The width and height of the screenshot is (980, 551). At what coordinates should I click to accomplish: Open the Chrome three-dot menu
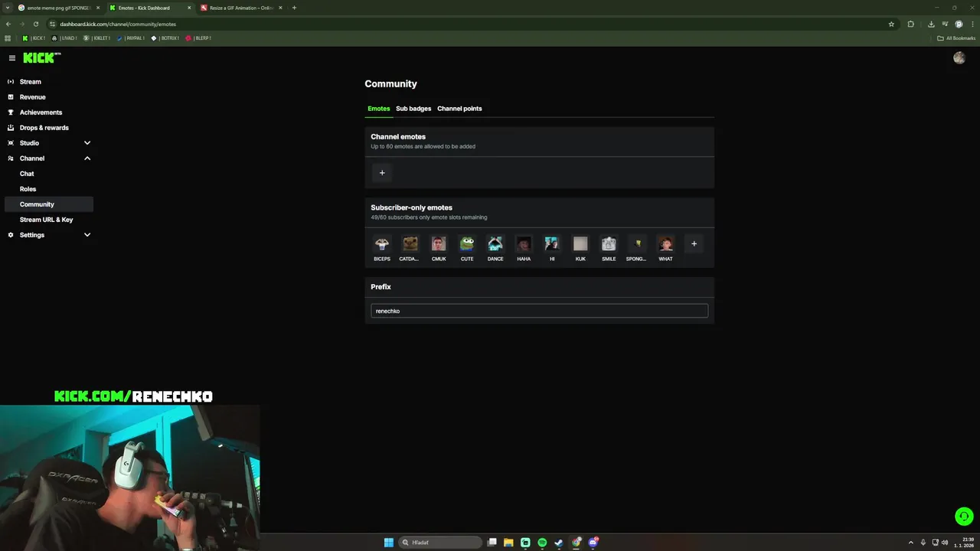point(972,24)
